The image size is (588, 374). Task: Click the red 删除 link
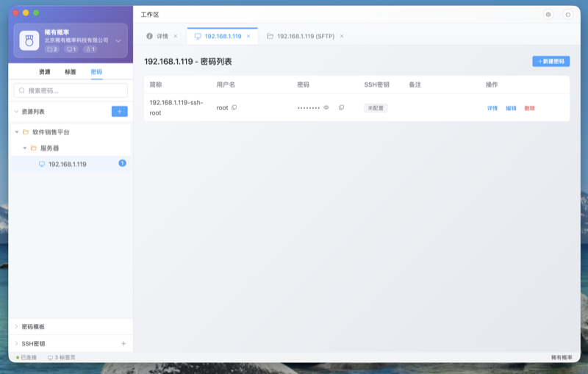(x=530, y=108)
